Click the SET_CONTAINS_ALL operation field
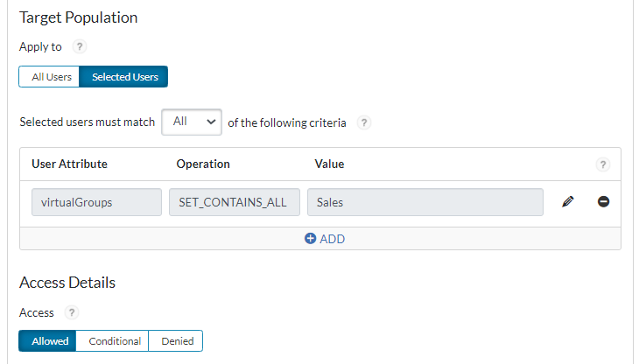This screenshot has width=639, height=364. (235, 202)
